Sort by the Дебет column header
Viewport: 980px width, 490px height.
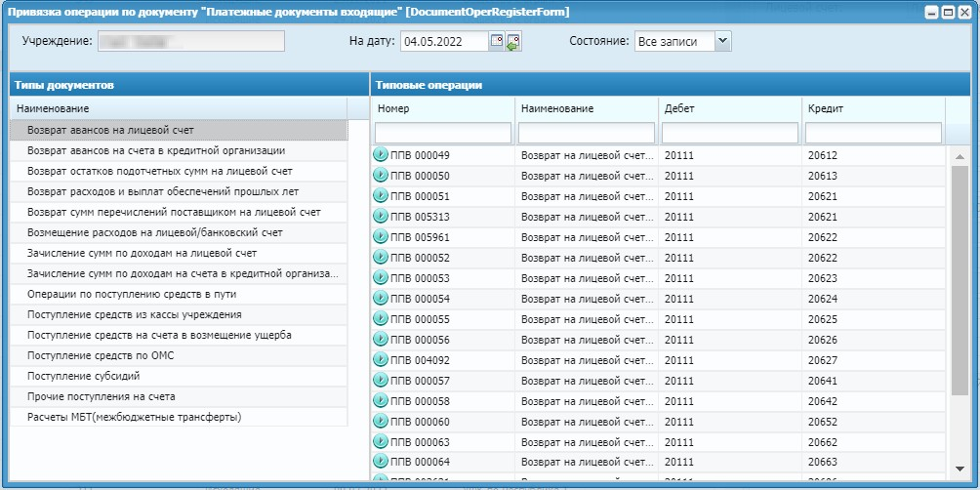pyautogui.click(x=730, y=108)
